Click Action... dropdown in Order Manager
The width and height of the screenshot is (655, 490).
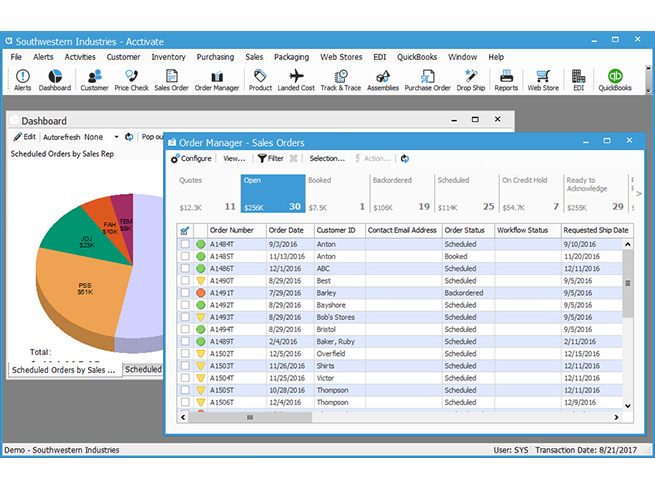click(x=373, y=159)
